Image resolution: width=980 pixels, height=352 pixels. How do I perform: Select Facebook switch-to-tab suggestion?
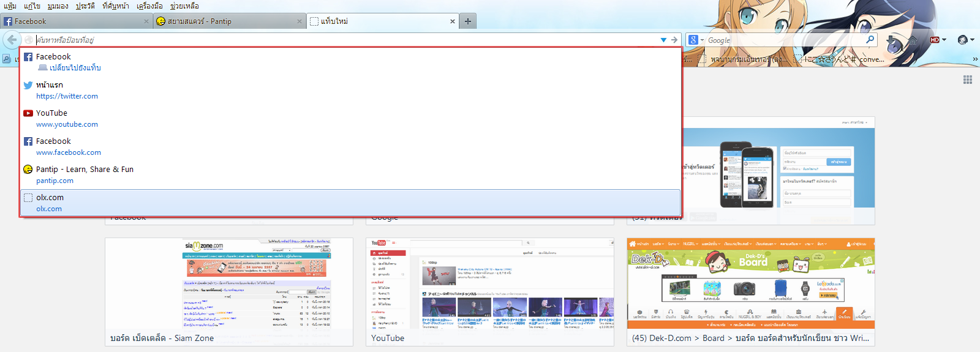pyautogui.click(x=351, y=62)
